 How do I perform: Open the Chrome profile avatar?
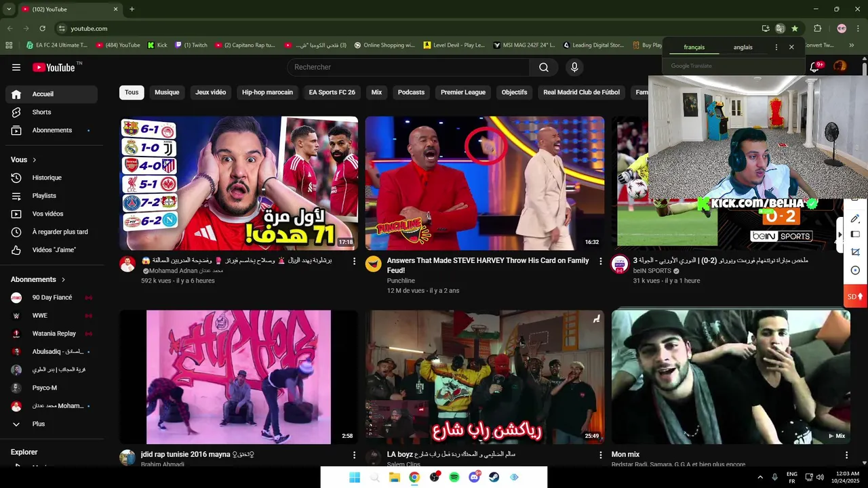coord(842,28)
